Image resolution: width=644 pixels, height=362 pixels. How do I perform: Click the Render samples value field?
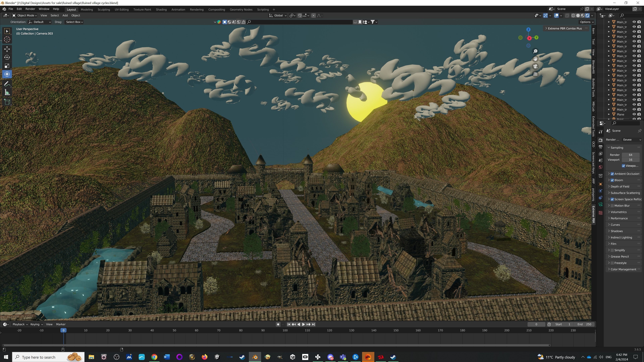631,155
